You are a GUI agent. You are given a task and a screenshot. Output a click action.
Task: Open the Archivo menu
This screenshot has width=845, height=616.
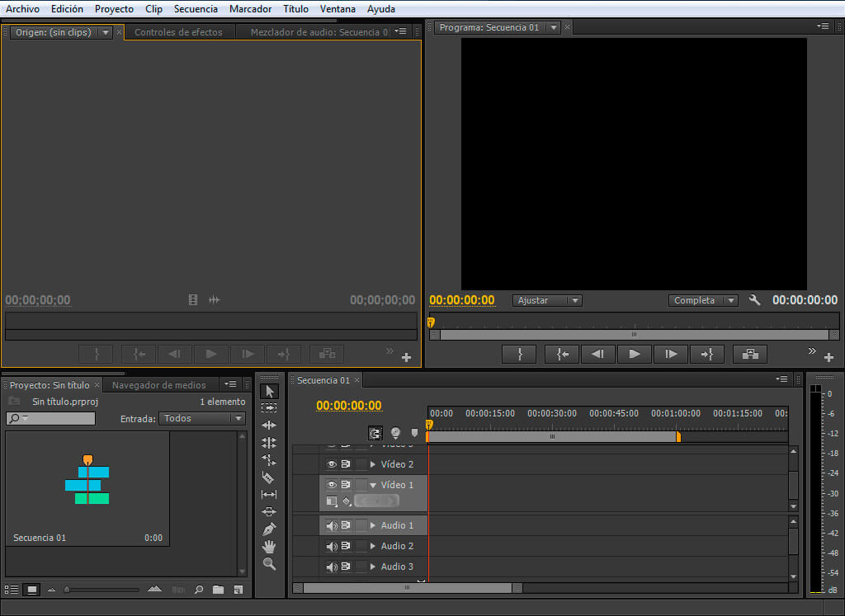point(22,8)
